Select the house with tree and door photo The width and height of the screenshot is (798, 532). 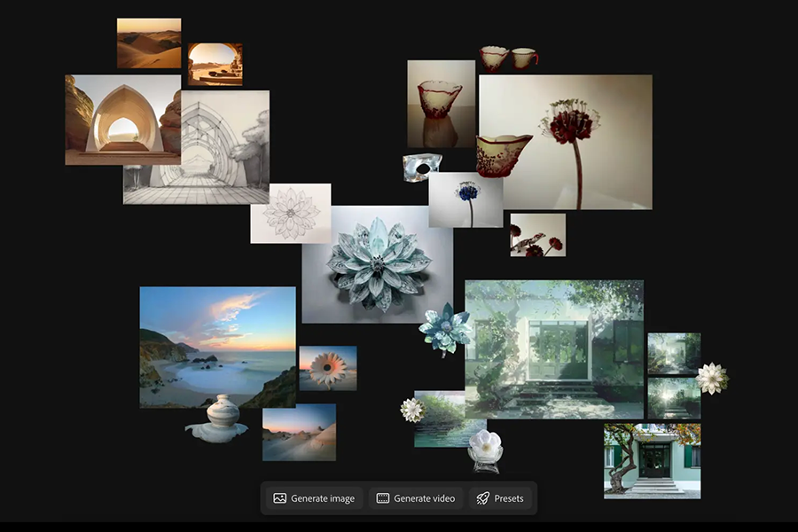[653, 461]
